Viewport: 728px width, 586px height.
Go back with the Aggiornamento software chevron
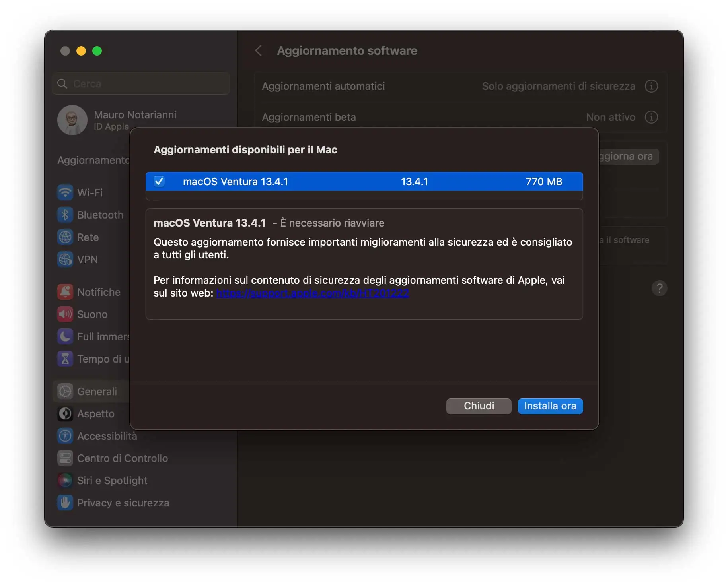pyautogui.click(x=259, y=50)
